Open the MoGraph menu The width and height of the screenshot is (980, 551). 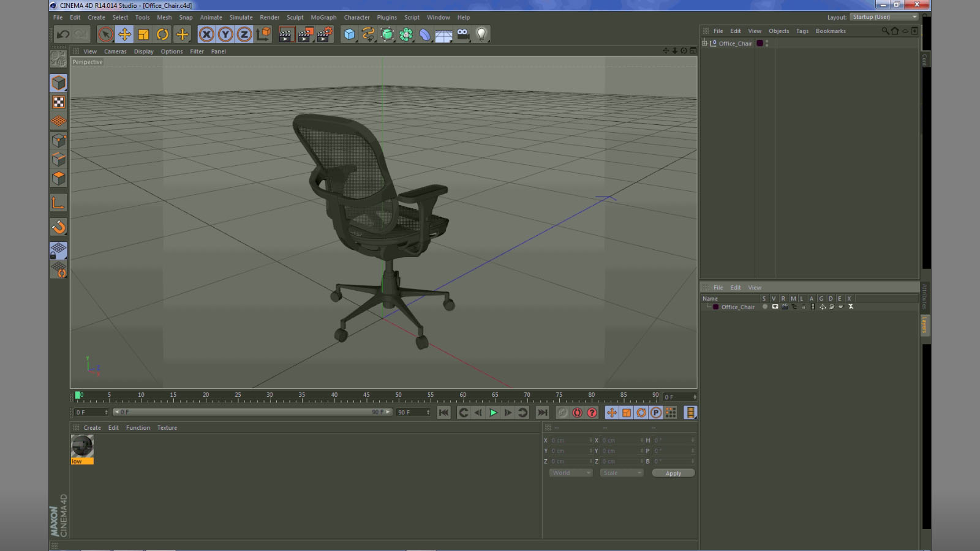[323, 17]
